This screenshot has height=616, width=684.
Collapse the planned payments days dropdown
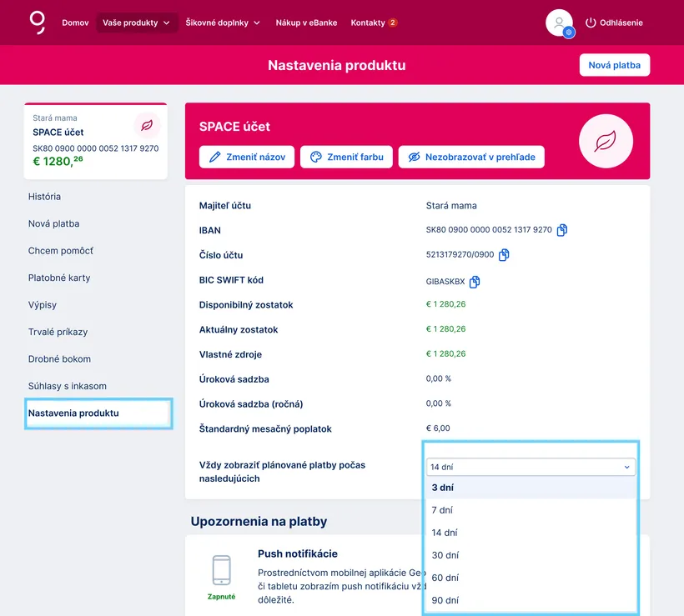tap(531, 468)
